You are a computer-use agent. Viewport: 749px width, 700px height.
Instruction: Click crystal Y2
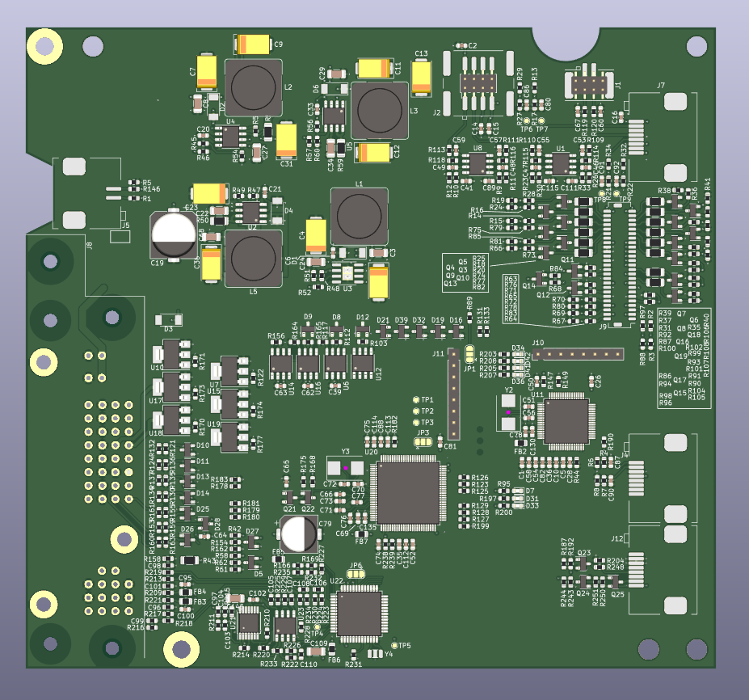coord(508,412)
